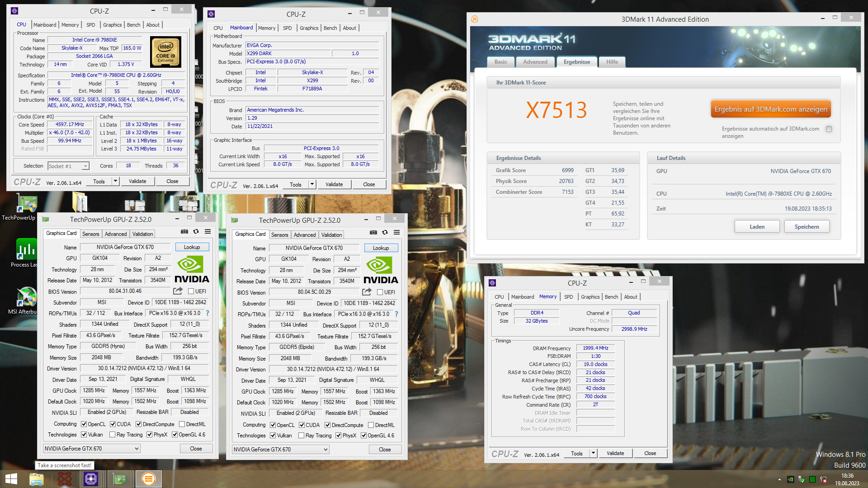Share BIOS version icon in right GPU-Z
The image size is (868, 488).
367,292
